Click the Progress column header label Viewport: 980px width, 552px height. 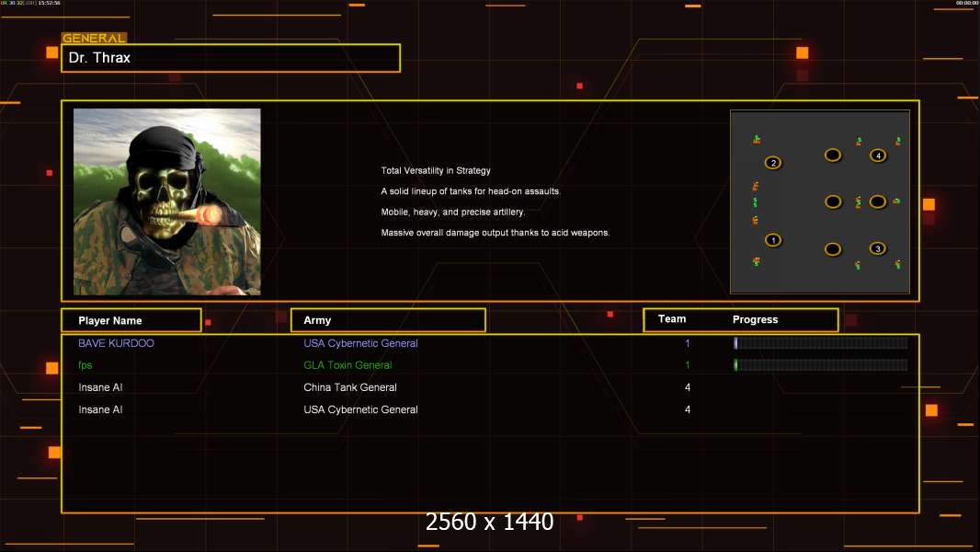(x=755, y=319)
